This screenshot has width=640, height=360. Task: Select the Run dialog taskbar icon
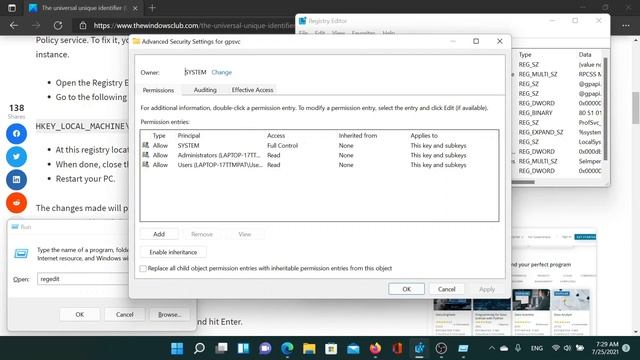[463, 348]
